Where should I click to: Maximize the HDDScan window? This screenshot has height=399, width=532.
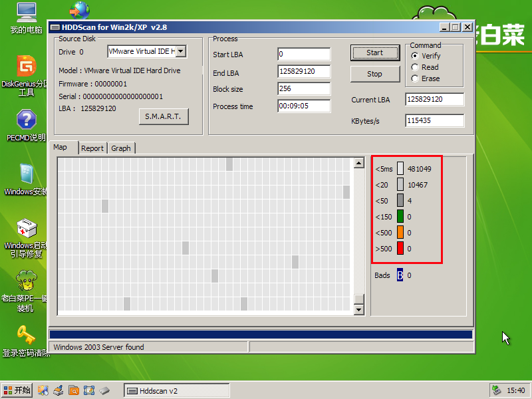tap(456, 27)
